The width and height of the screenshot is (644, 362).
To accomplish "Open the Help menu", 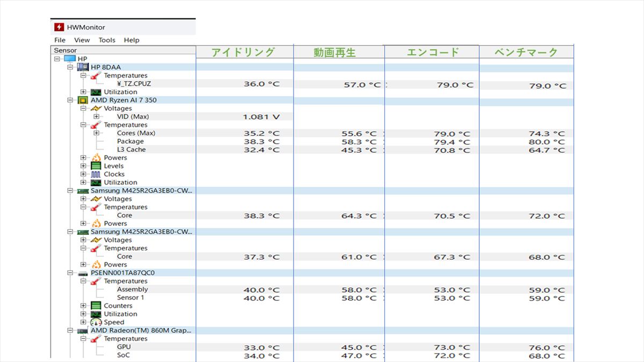I will click(x=131, y=40).
